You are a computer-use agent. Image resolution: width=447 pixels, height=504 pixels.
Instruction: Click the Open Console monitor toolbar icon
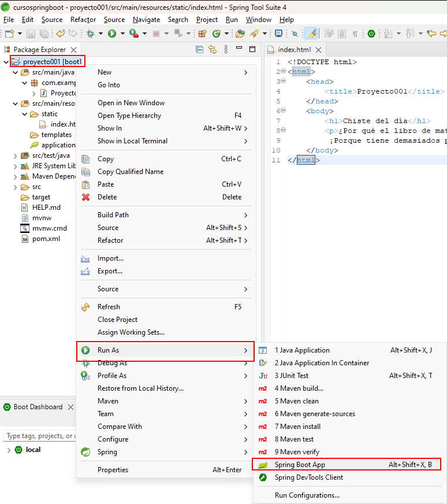(279, 34)
